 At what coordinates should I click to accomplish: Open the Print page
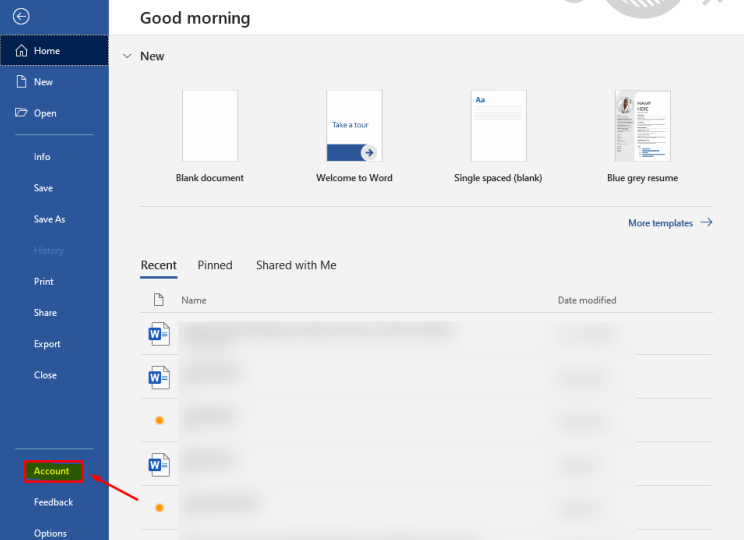44,281
